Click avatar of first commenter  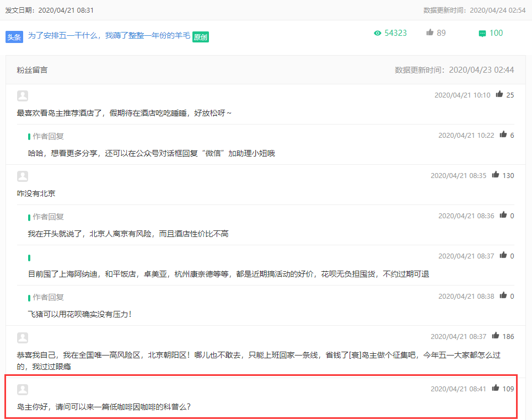(23, 96)
